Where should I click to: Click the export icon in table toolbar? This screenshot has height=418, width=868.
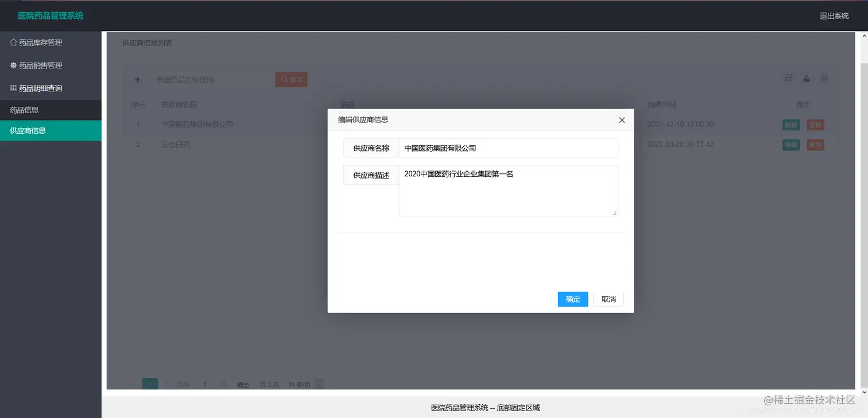(807, 78)
